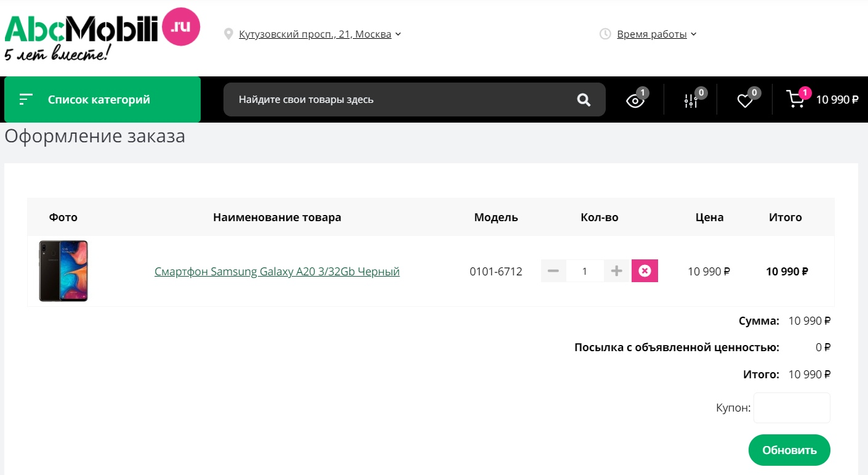Click the Кол-во column header
Viewport: 868px width, 475px height.
click(600, 217)
